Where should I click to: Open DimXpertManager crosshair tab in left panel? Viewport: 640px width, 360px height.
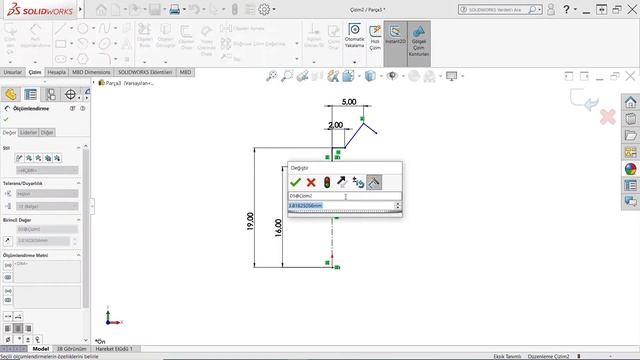tap(71, 94)
